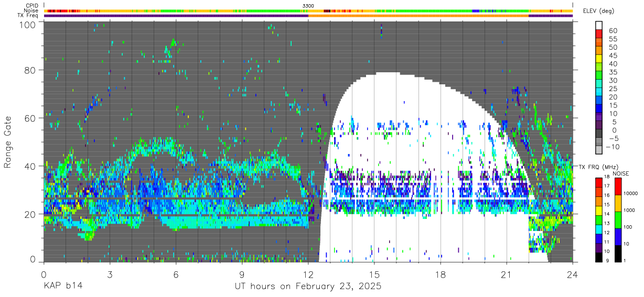Click the 100 tick on Range Gate axis

27,25
